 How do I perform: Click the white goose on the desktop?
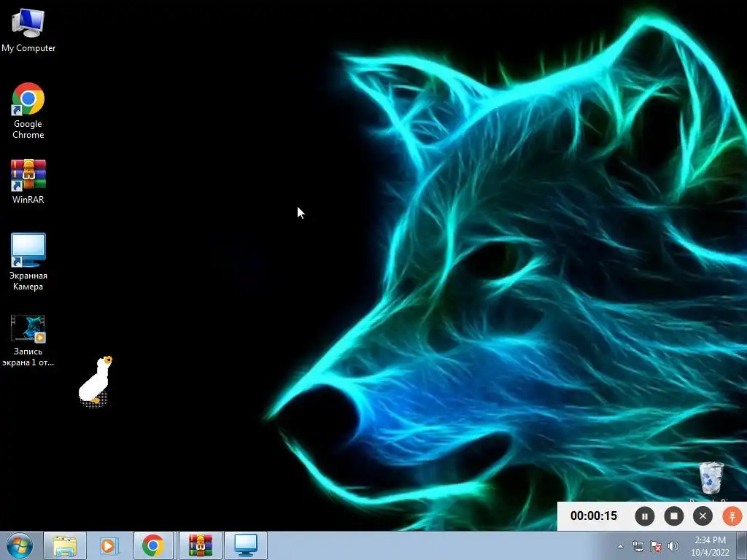point(96,382)
